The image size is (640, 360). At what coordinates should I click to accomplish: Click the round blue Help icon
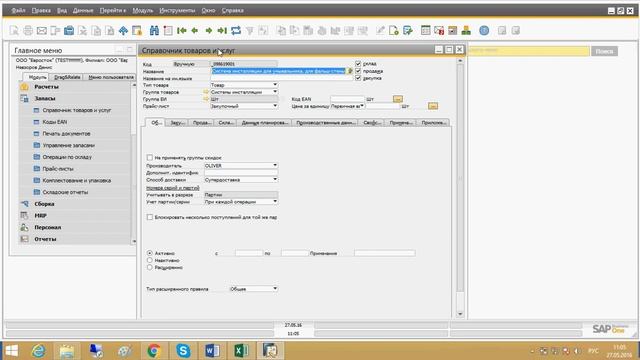coord(484,30)
